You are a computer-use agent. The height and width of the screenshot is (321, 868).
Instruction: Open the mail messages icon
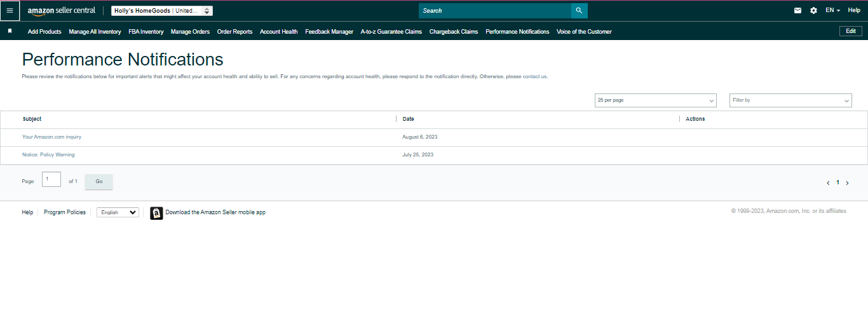click(798, 11)
